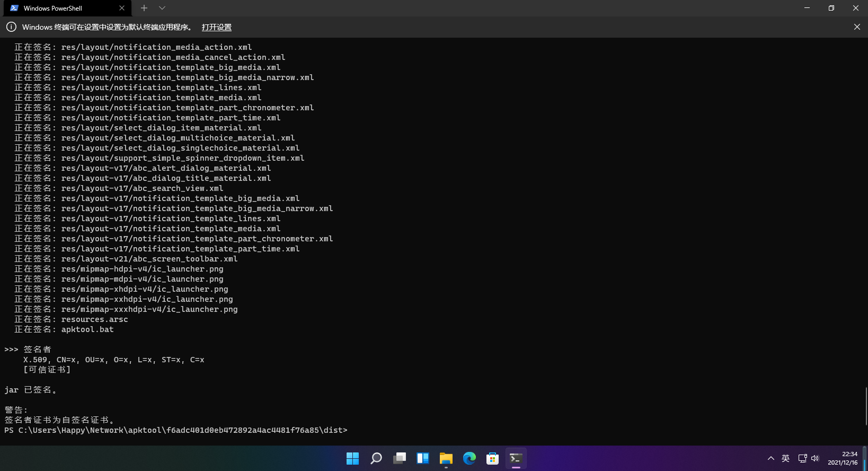Click 'support_simple_spinner_dropdown_item.xml' line
This screenshot has height=471, width=868.
click(160, 158)
